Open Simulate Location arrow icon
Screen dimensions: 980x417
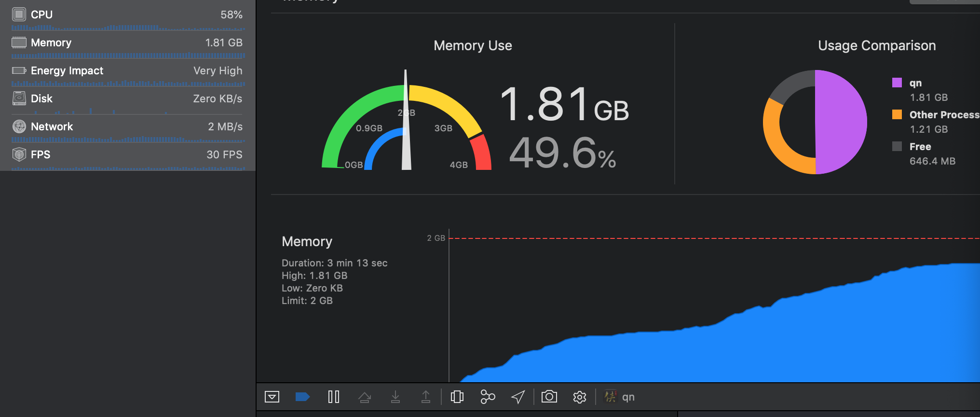[518, 397]
